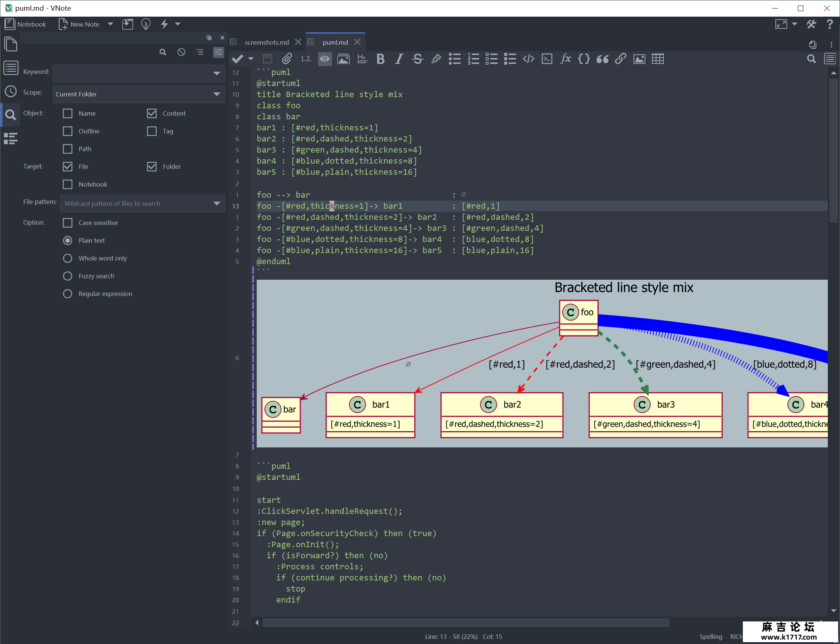Screen dimensions: 840x644
Task: Open the attachments paperclip icon
Action: [287, 59]
